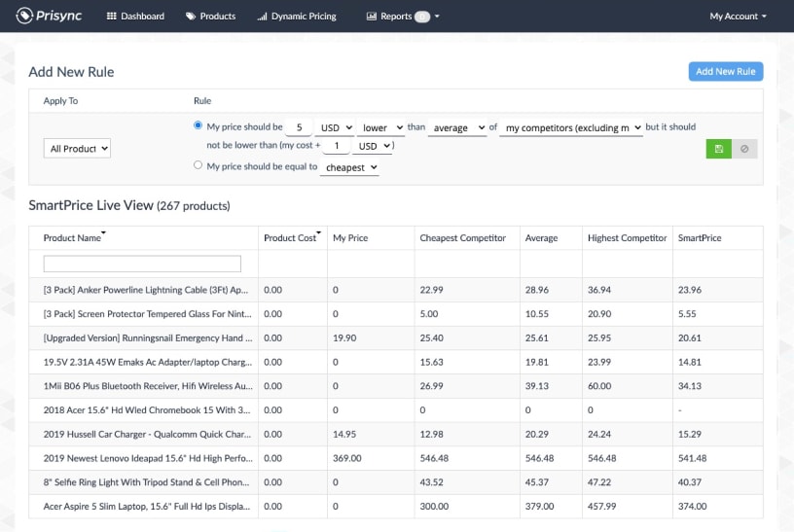Open the My Account menu
The height and width of the screenshot is (532, 794).
738,17
